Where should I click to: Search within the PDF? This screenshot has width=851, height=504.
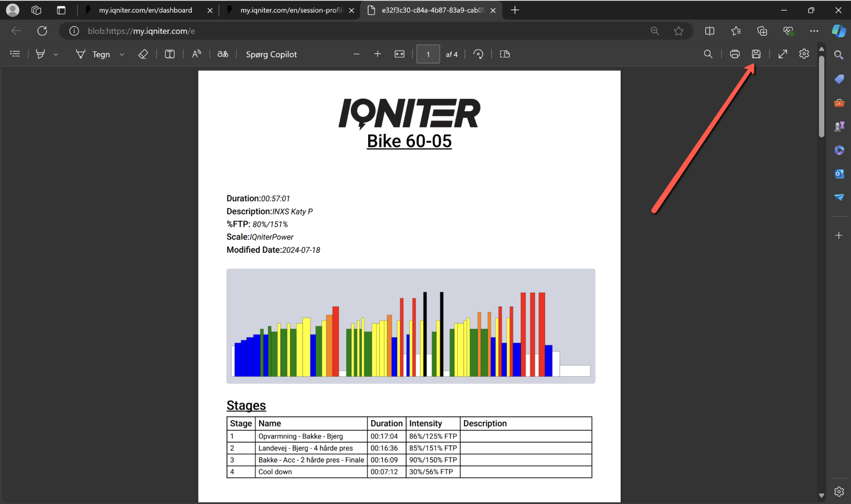click(x=708, y=54)
